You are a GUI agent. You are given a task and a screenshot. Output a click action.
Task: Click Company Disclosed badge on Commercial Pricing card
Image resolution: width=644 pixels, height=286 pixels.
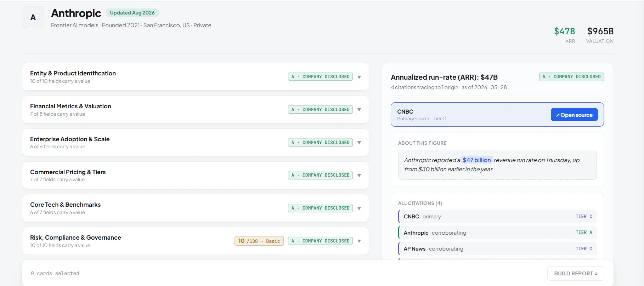point(320,175)
